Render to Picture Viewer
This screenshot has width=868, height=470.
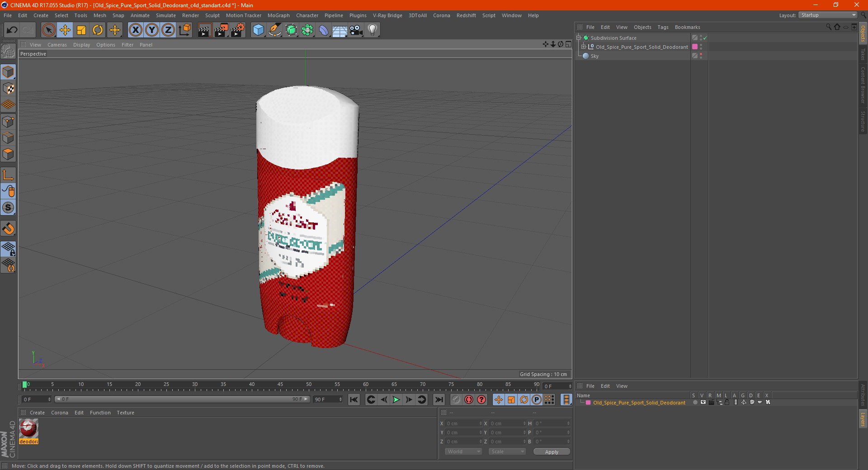[x=221, y=30]
